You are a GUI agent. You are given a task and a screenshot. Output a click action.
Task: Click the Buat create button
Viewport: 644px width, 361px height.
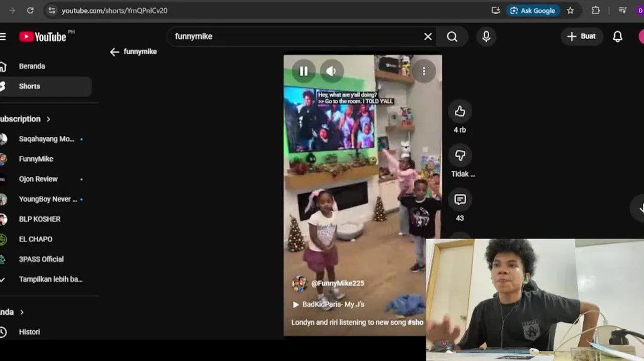pos(582,36)
